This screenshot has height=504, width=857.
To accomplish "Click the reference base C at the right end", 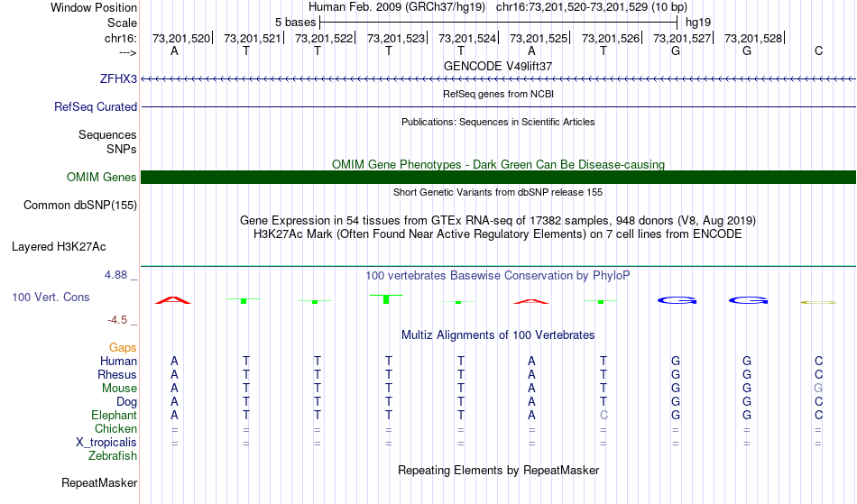I will point(818,50).
